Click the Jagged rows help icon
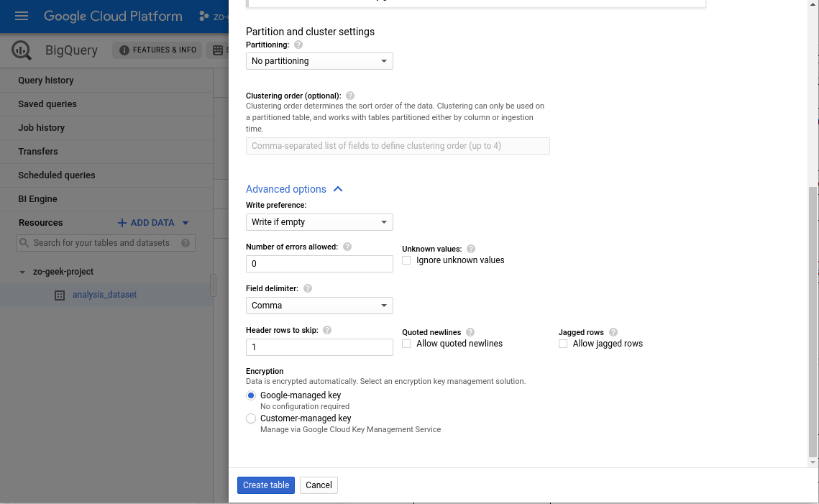Screen dimensions: 819x504 (x=613, y=332)
